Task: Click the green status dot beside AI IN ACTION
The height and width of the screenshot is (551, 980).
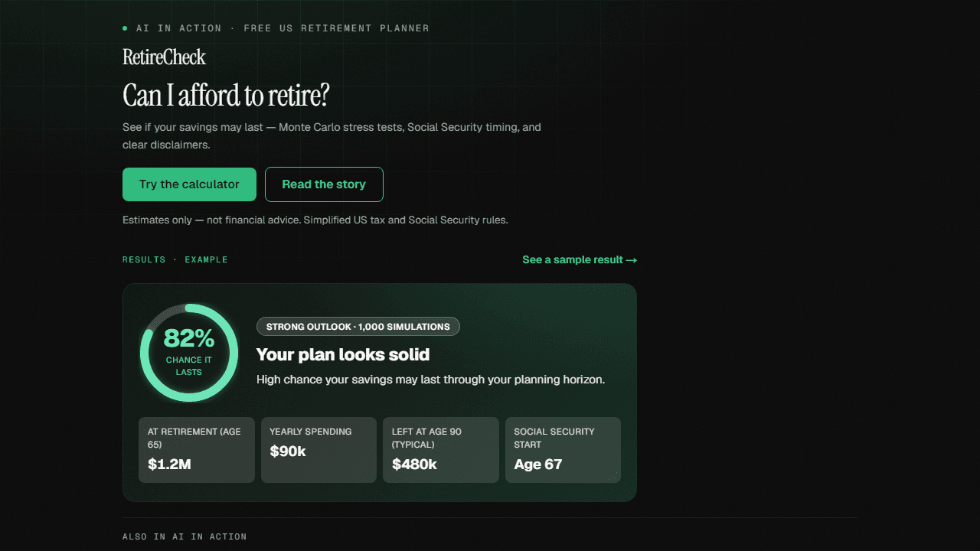Action: (125, 28)
